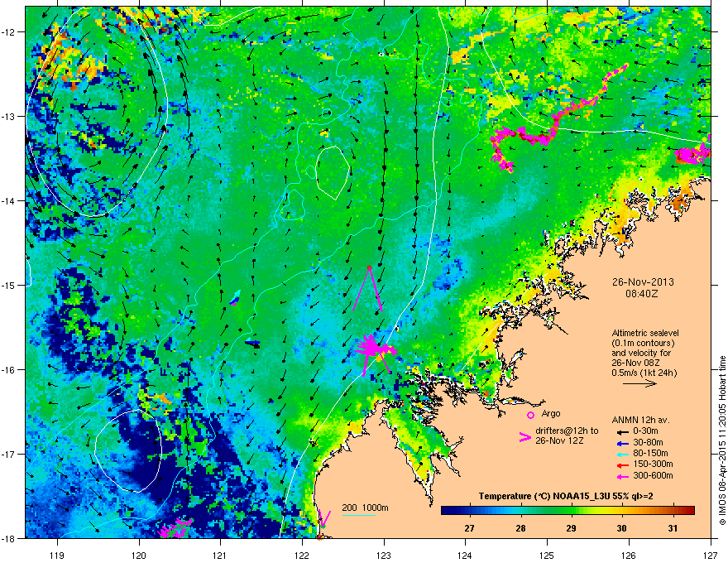Click the '-13' latitude axis label
728x563 pixels.
point(9,116)
